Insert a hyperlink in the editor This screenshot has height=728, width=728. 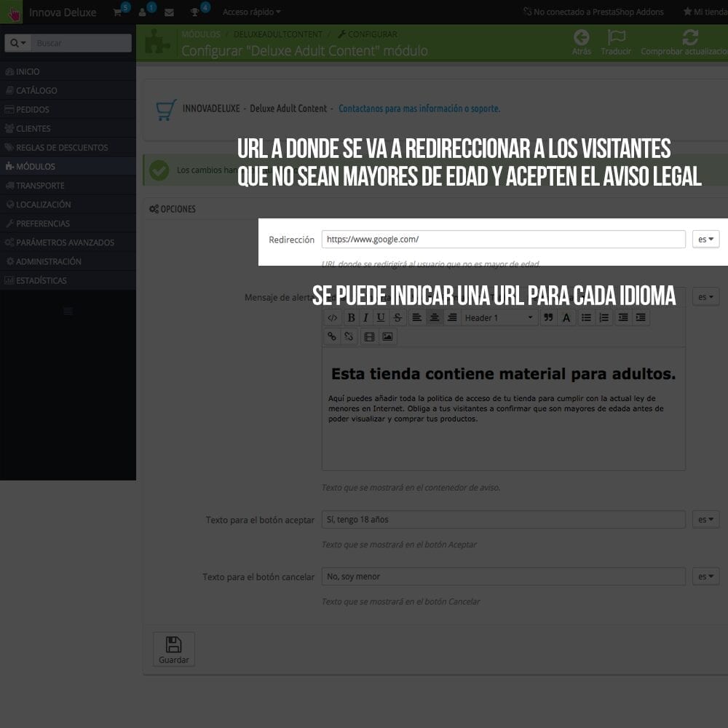coord(332,336)
